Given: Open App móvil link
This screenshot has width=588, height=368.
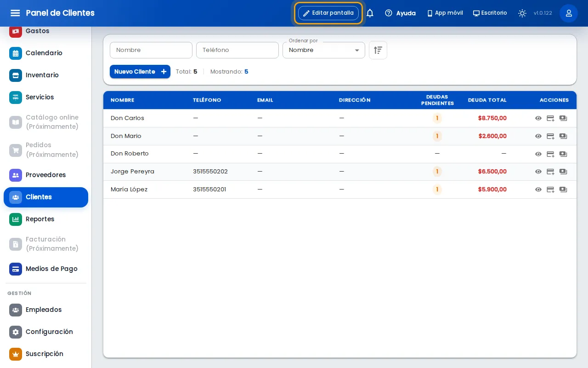Looking at the screenshot, I should click(x=445, y=13).
